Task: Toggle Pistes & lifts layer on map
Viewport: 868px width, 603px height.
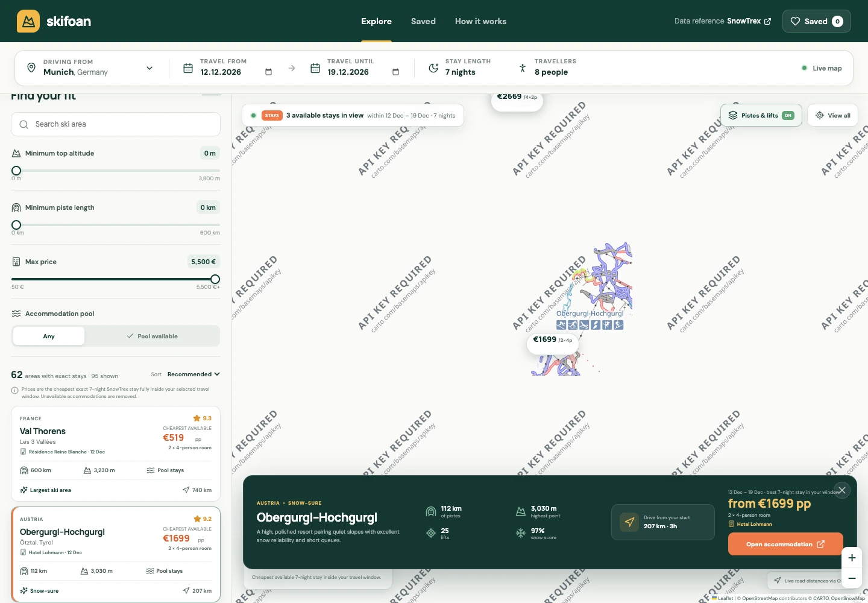Action: [761, 115]
